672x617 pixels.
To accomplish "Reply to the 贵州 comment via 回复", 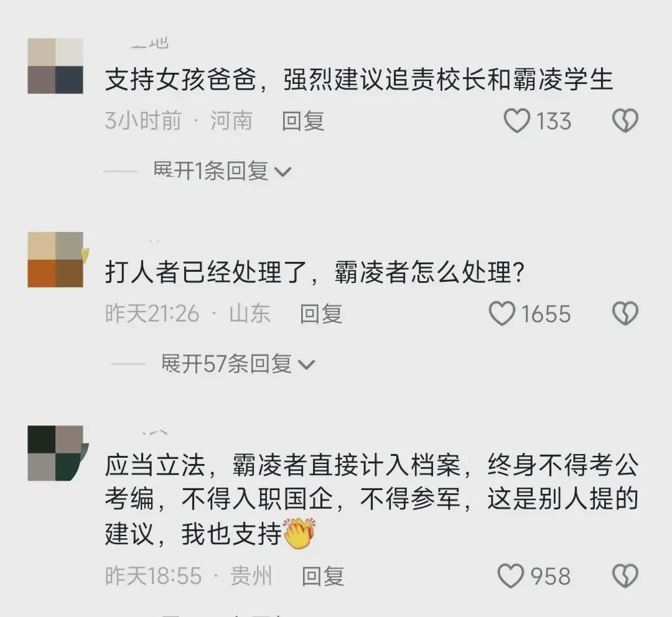I will (323, 575).
